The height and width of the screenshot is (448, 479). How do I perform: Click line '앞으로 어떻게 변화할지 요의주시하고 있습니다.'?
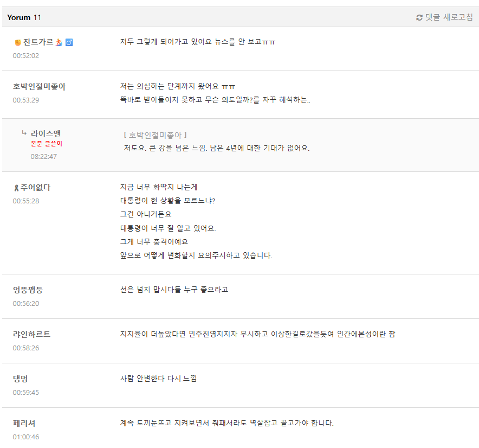tap(196, 255)
